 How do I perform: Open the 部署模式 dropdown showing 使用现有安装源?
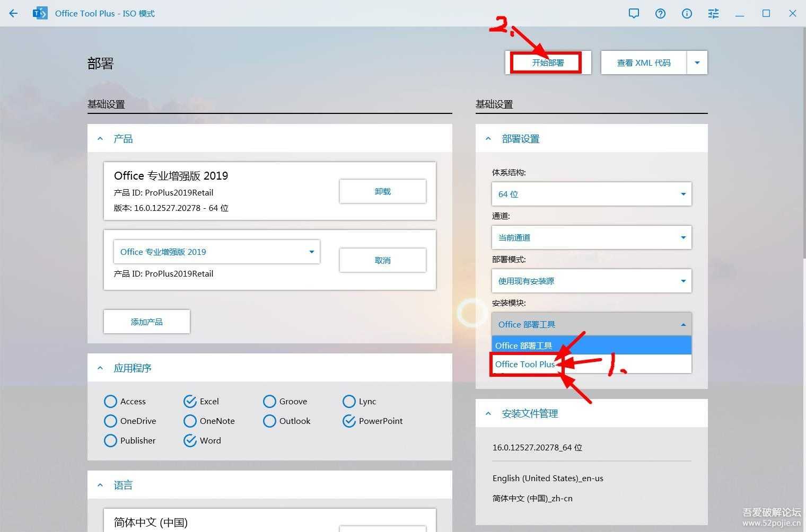[592, 281]
